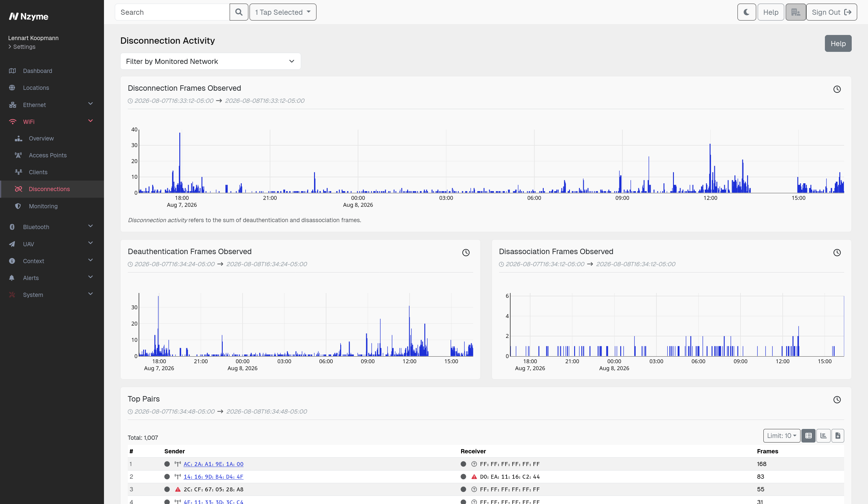Go to Access Points in sidebar
The image size is (868, 504).
tap(48, 155)
